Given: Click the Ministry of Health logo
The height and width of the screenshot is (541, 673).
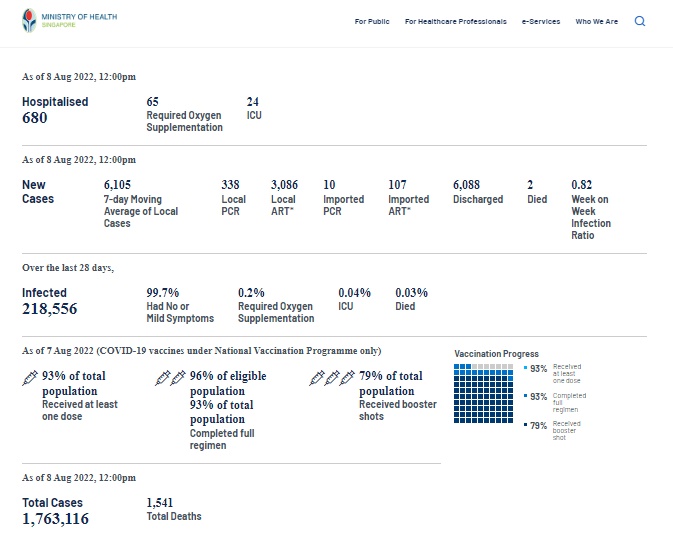Looking at the screenshot, I should (x=62, y=21).
